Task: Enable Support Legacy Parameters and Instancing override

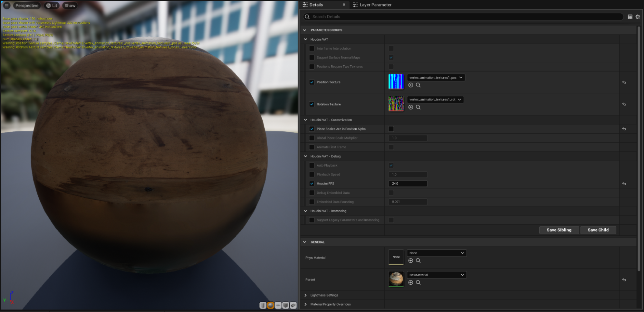Action: coord(312,220)
